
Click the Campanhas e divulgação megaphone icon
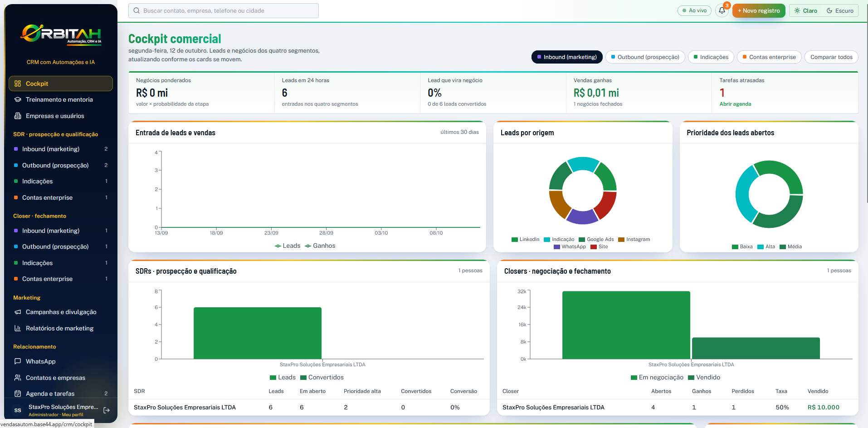(x=18, y=312)
